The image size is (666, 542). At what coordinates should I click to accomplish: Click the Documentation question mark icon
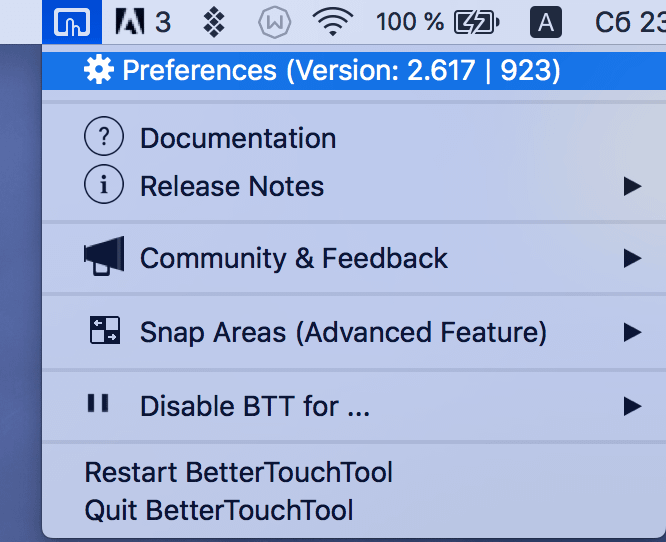tap(103, 137)
